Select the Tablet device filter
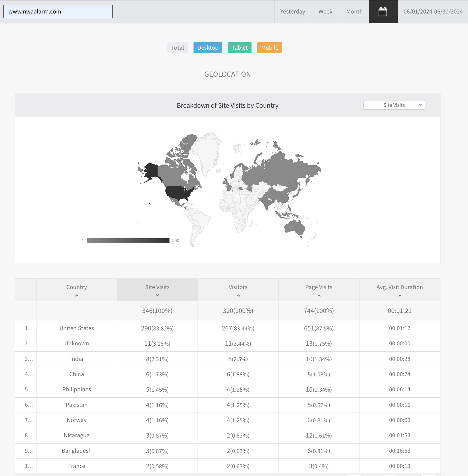Viewport: 468px width, 476px height. click(x=240, y=48)
